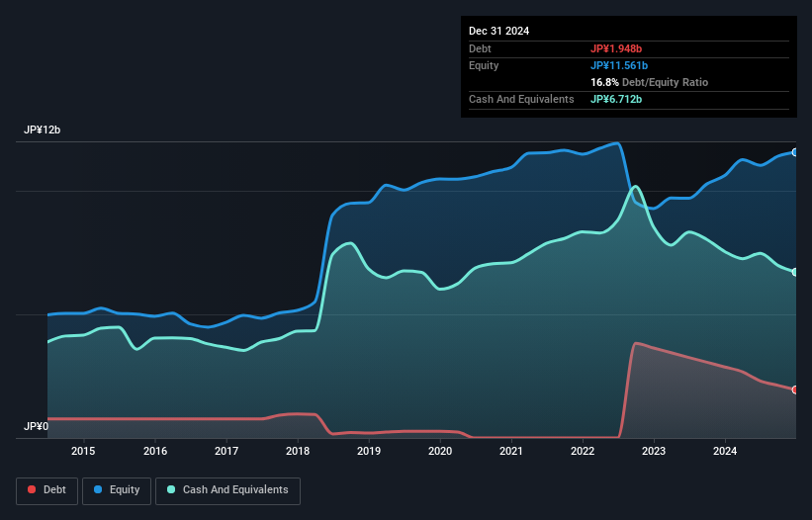Viewport: 812px width, 520px height.
Task: Click the JP¥11.561b equity value
Action: 619,65
